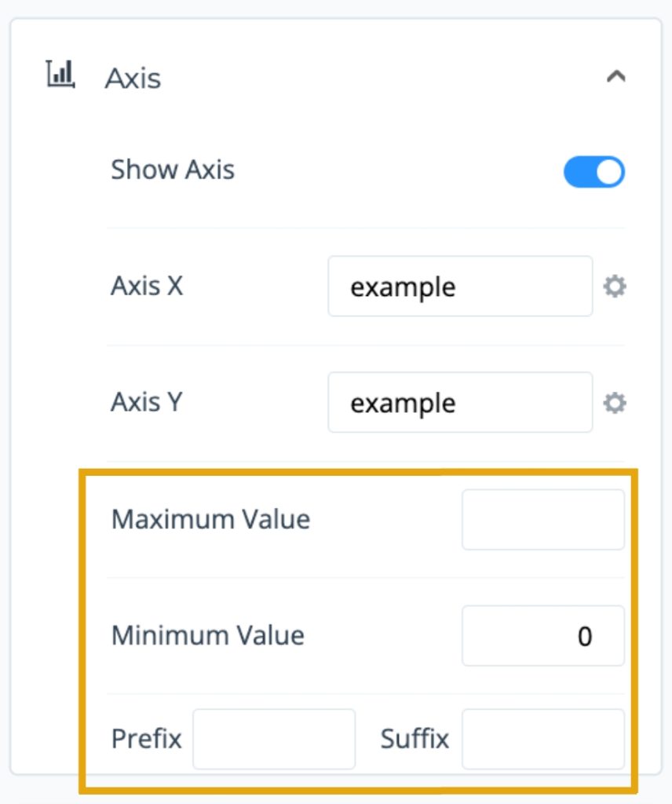Viewport: 672px width, 804px height.
Task: Click the upward arrow to close Axis panel
Action: [x=618, y=75]
